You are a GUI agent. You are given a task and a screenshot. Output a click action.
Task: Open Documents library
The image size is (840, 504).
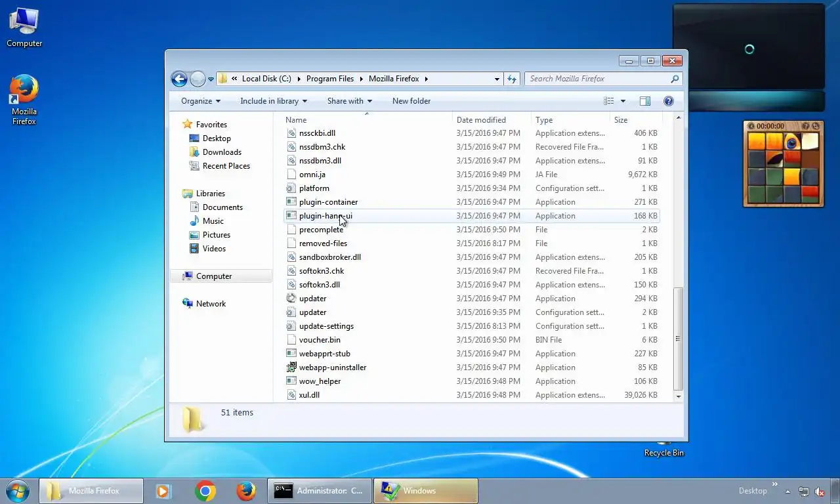tap(222, 207)
